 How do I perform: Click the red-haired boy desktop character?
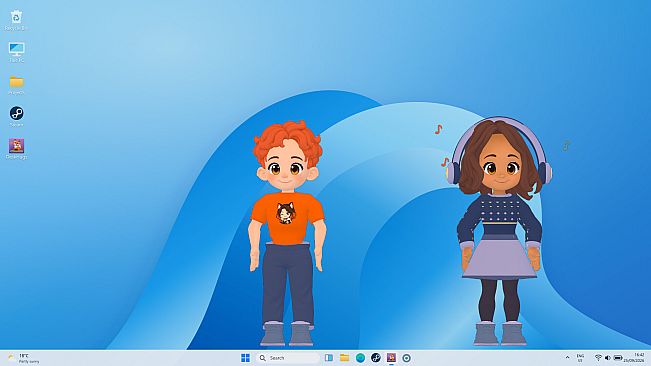click(x=287, y=233)
